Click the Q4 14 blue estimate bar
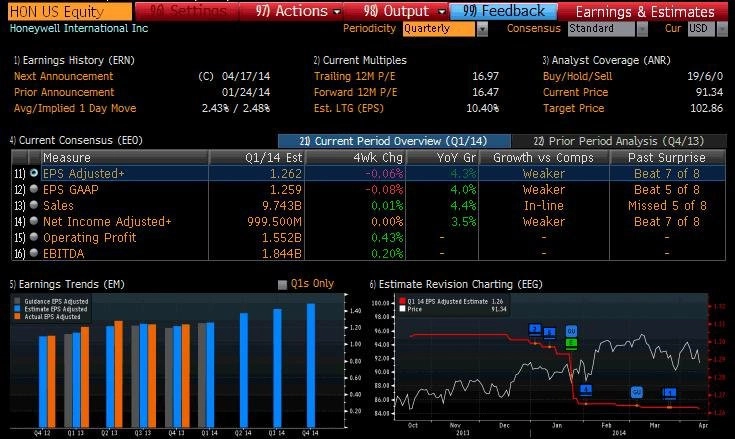Image resolution: width=735 pixels, height=439 pixels. [311, 365]
